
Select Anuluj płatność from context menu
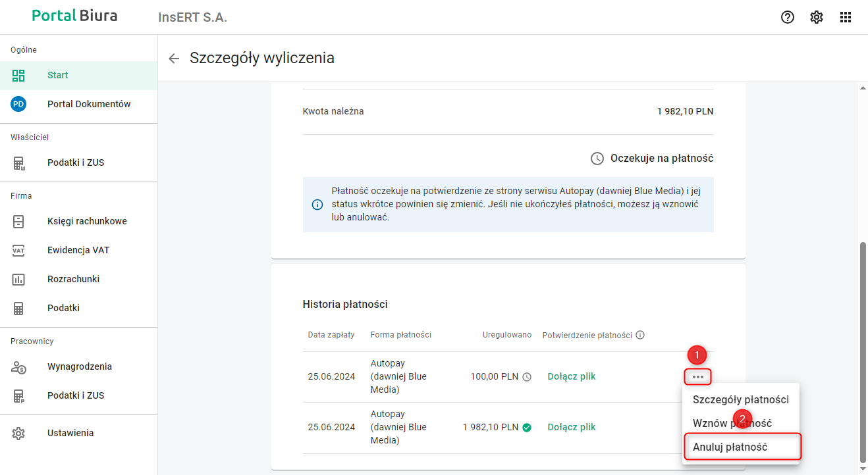[730, 447]
